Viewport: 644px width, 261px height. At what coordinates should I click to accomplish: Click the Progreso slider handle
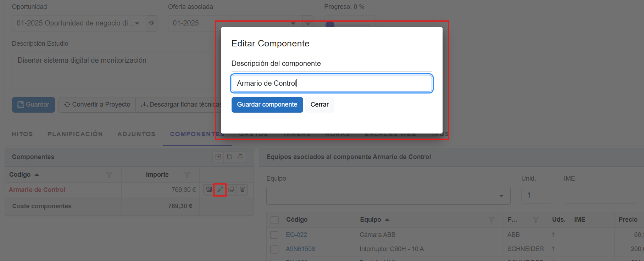(330, 24)
